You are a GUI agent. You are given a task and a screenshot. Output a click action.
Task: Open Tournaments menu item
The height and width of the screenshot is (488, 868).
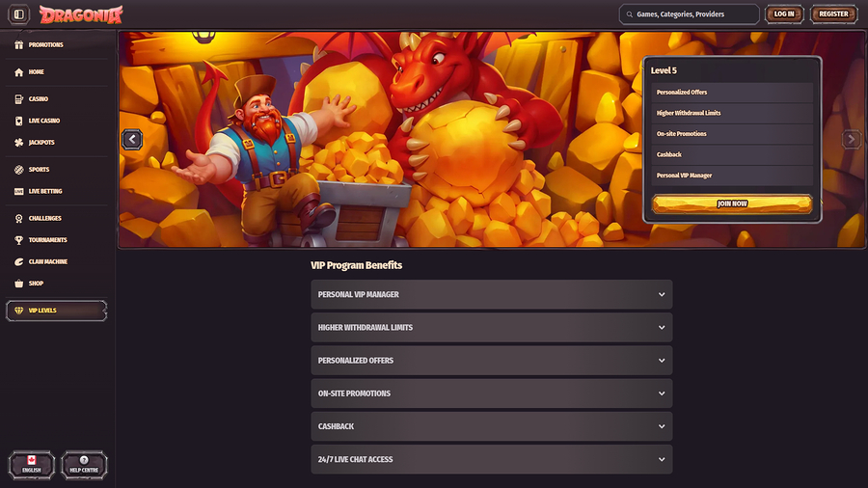(57, 240)
